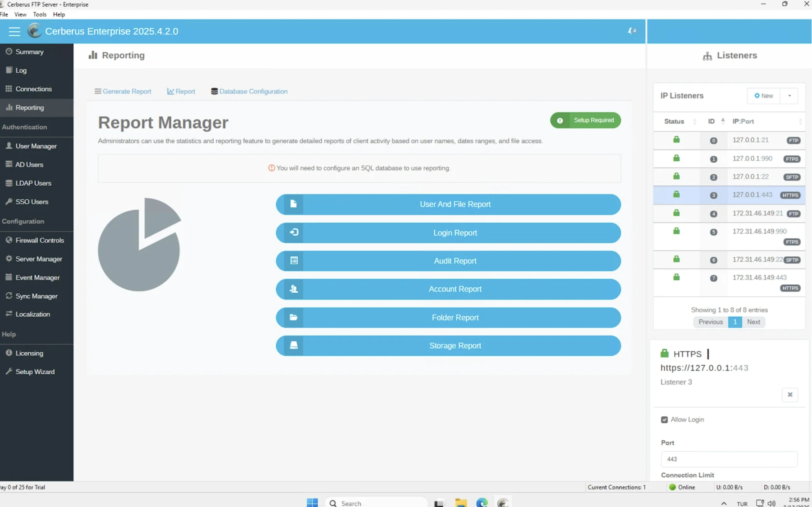Open Sync Manager

click(x=37, y=296)
